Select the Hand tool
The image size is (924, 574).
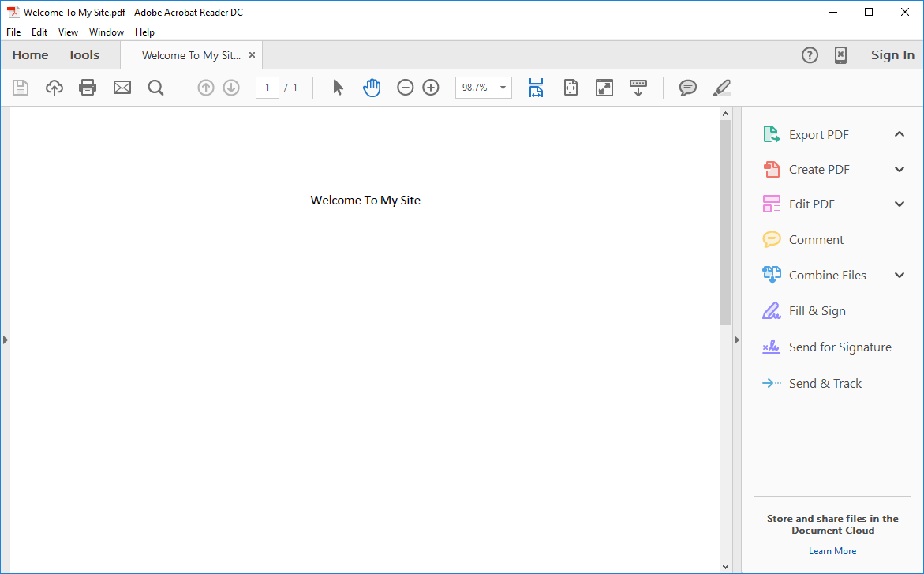pos(372,87)
